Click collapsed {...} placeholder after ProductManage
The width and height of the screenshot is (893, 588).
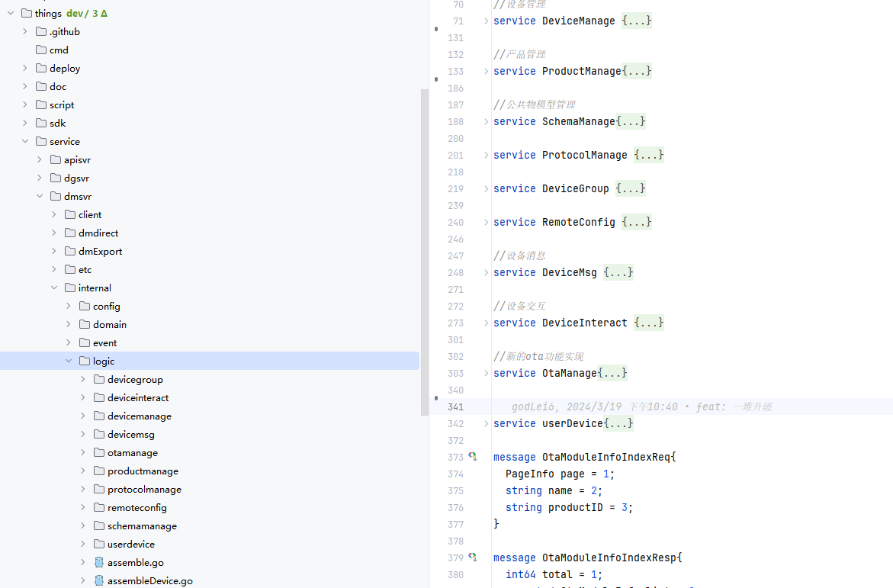637,71
